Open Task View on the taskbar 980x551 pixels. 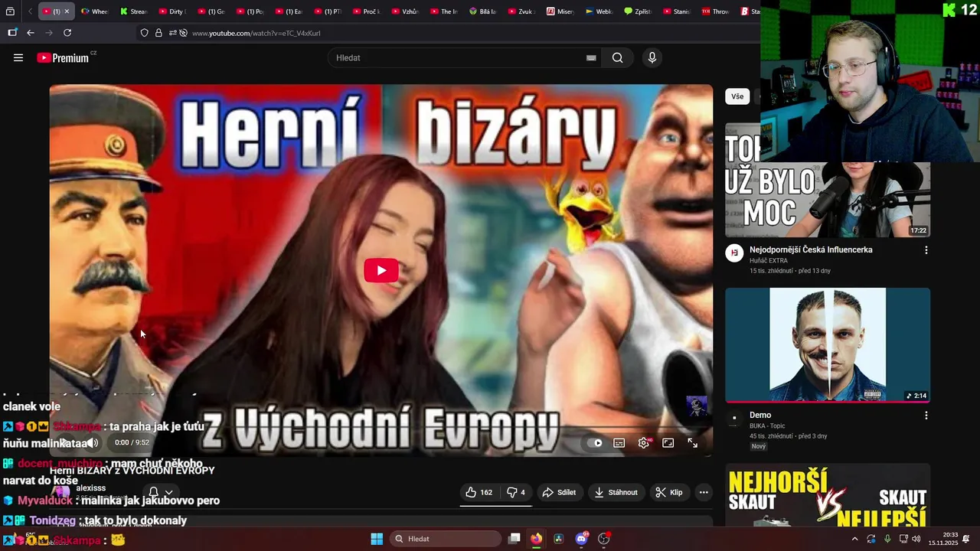pos(514,539)
